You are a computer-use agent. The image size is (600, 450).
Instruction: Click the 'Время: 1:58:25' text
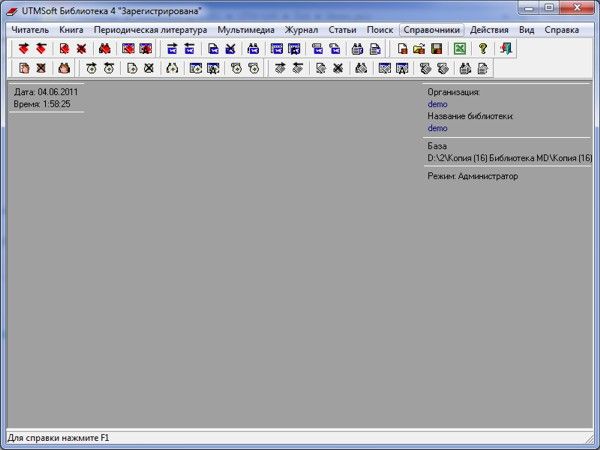[x=42, y=104]
